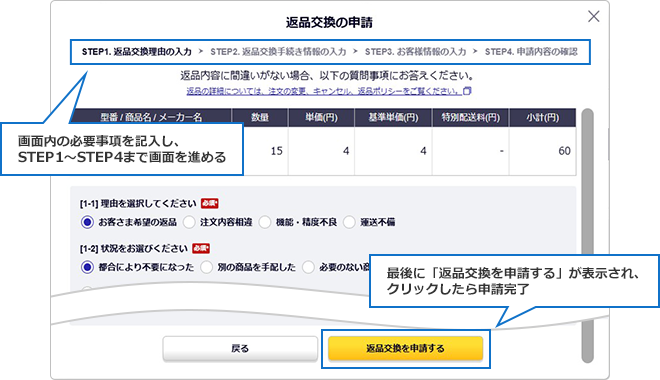Select STEP1. 返品交換理由の入力 step
This screenshot has height=380, width=660.
pyautogui.click(x=136, y=52)
